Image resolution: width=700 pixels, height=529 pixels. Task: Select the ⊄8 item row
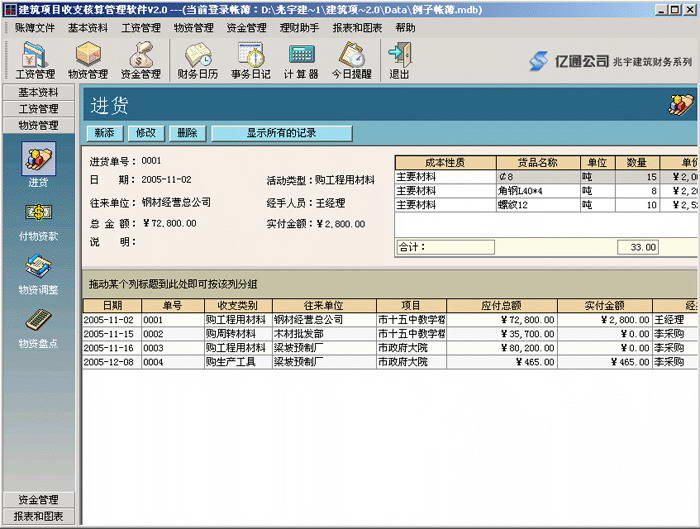coord(546,177)
